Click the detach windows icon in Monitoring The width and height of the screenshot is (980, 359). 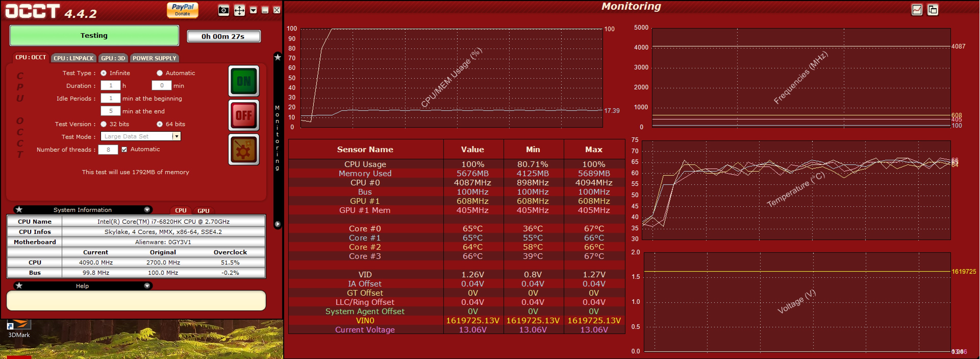[933, 10]
